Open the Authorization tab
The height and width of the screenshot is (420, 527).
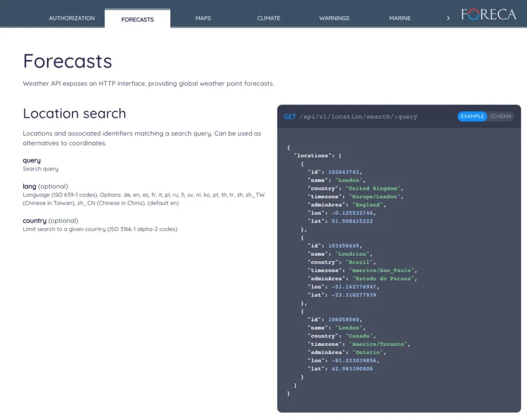72,18
